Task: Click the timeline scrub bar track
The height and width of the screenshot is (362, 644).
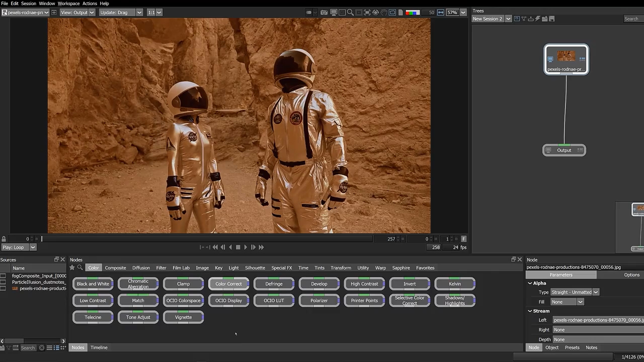Action: pos(206,239)
